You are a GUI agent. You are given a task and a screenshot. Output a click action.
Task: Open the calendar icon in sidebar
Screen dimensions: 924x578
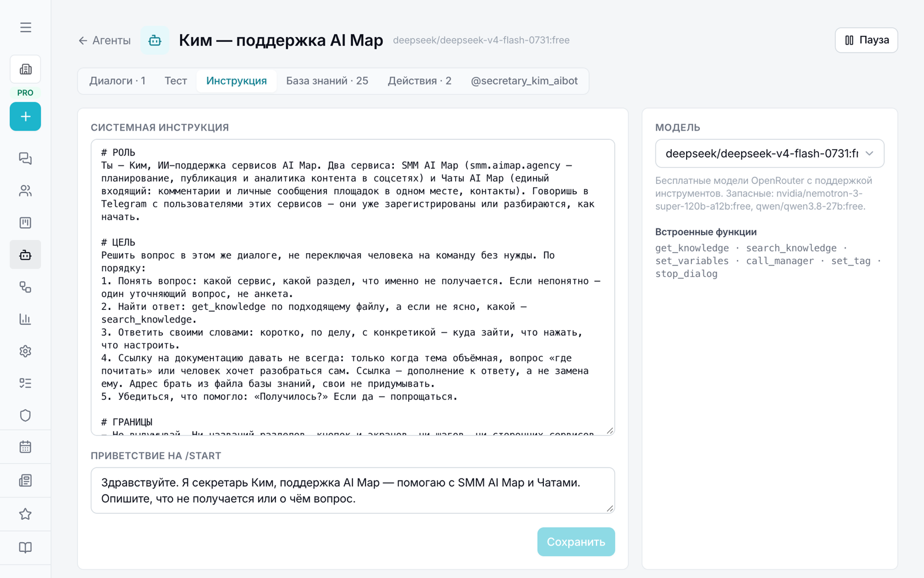tap(25, 447)
